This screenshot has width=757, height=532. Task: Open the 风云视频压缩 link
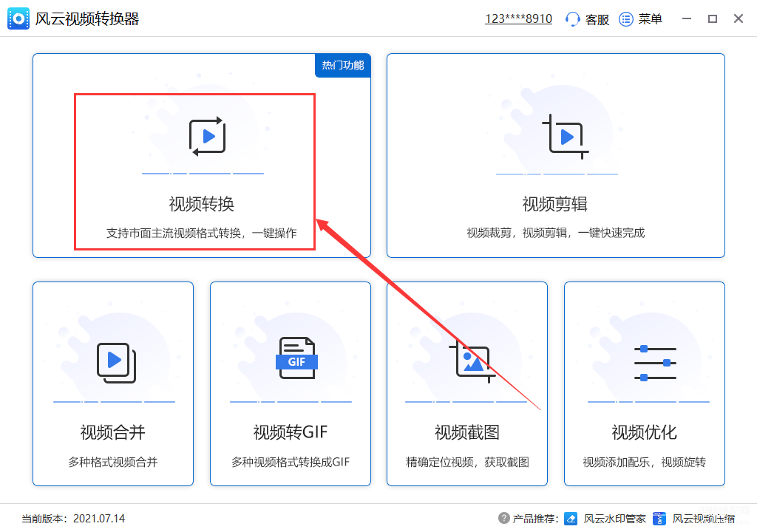click(704, 519)
